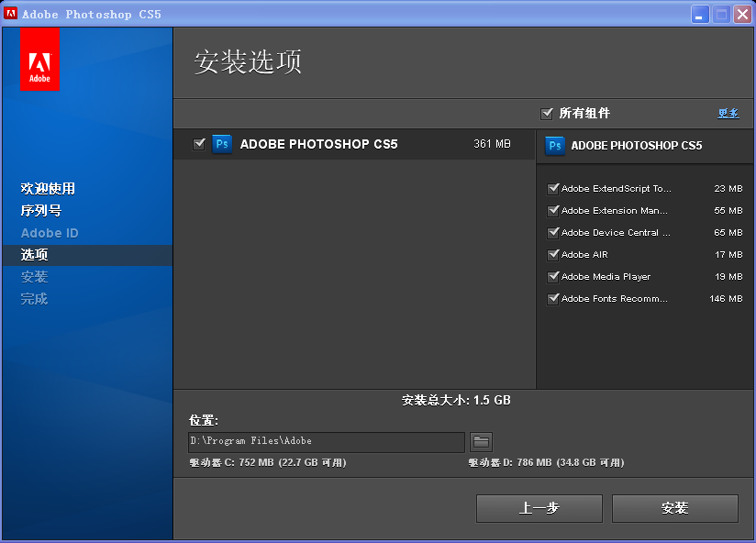
Task: Click the 上一步 button
Action: pyautogui.click(x=539, y=508)
